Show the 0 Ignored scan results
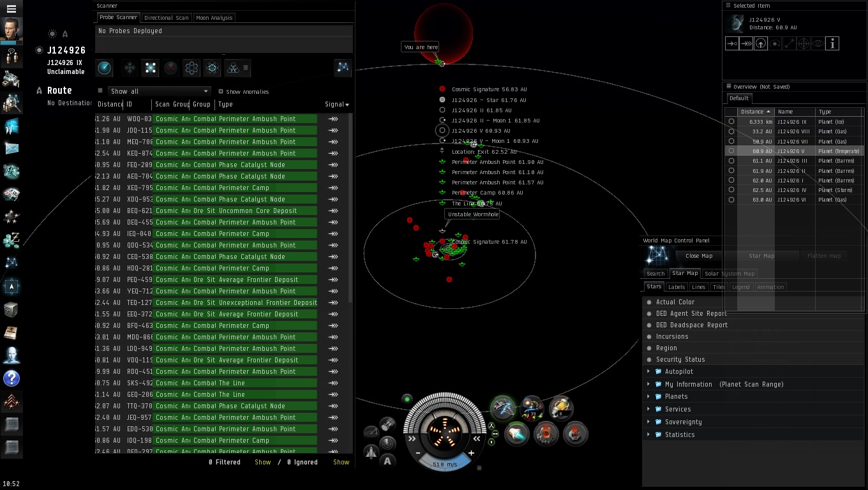The width and height of the screenshot is (868, 490). click(341, 462)
